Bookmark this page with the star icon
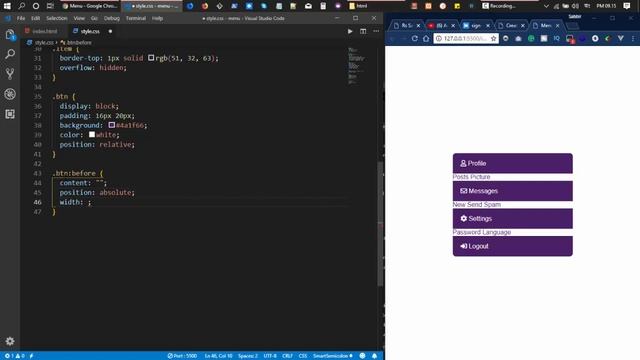This screenshot has width=640, height=360. point(493,38)
